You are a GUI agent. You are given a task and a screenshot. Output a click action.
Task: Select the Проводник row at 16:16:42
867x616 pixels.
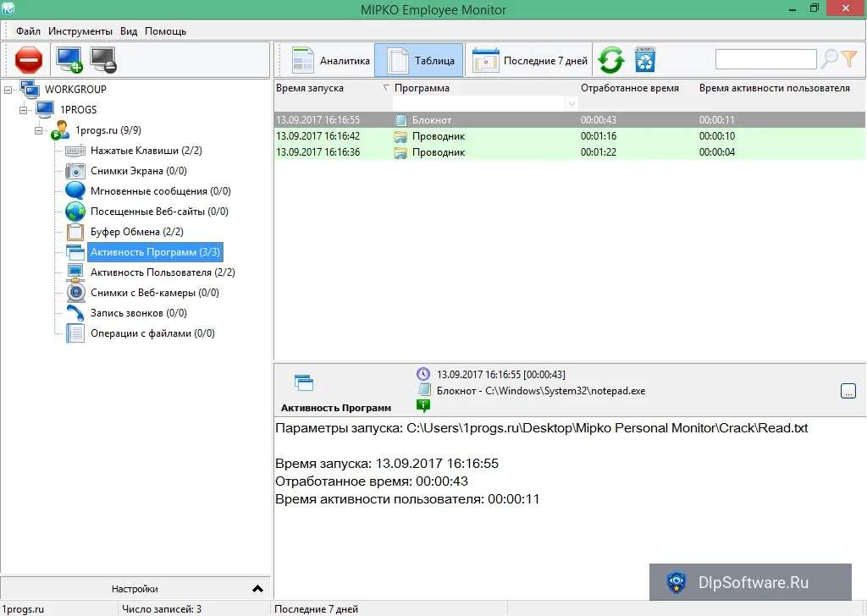coord(570,136)
